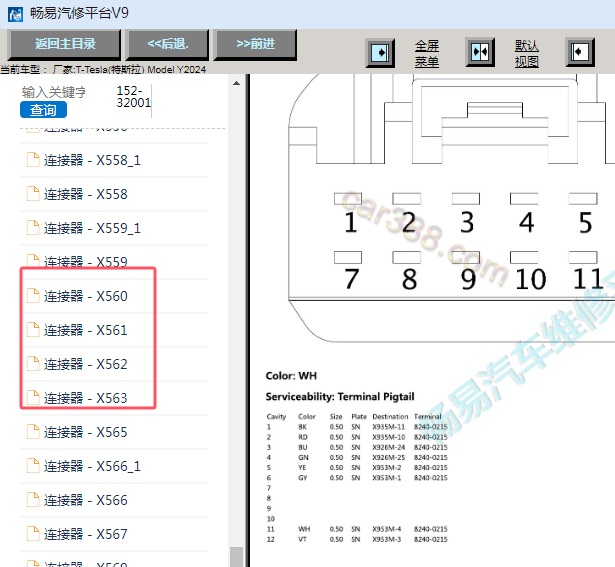Open 连接器 - X559 entry
615x567 pixels.
tap(86, 262)
